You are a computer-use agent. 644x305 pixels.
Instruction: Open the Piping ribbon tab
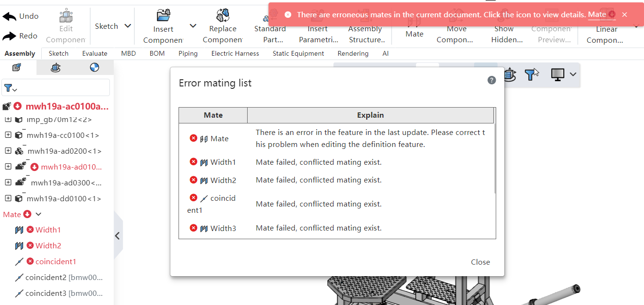(188, 53)
